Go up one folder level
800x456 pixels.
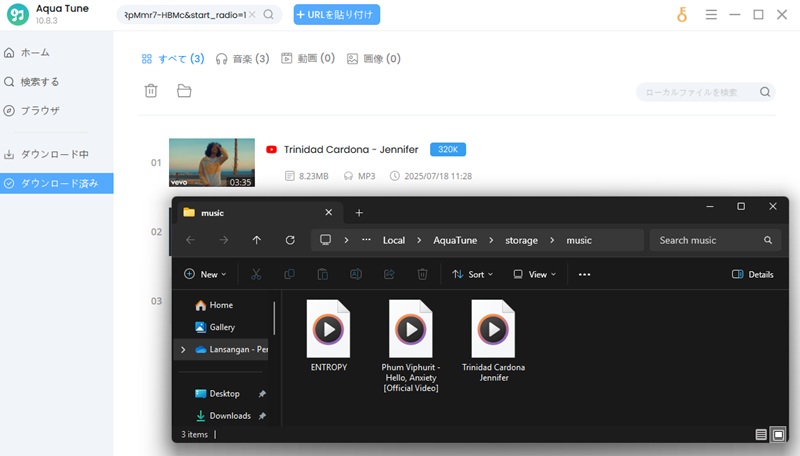pos(257,240)
